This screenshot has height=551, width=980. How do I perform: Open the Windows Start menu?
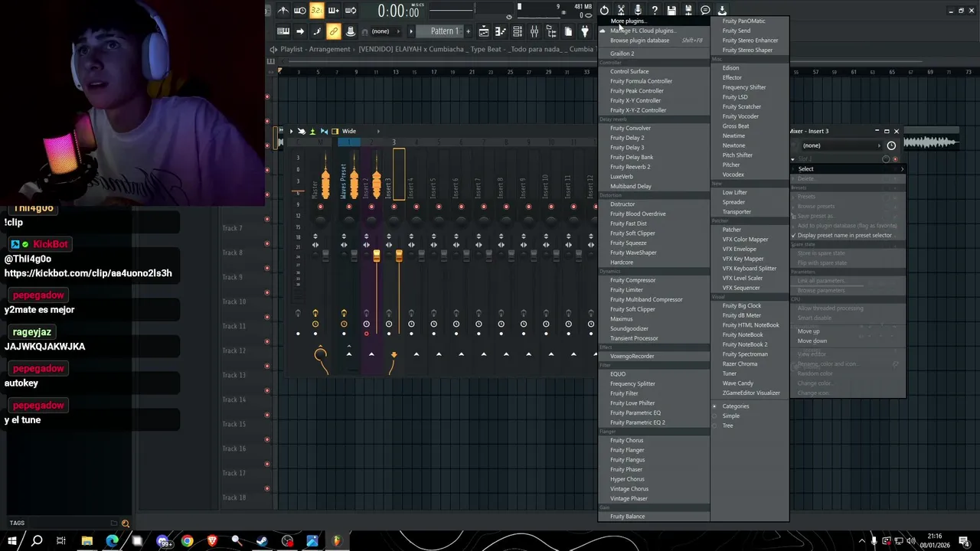coord(11,541)
